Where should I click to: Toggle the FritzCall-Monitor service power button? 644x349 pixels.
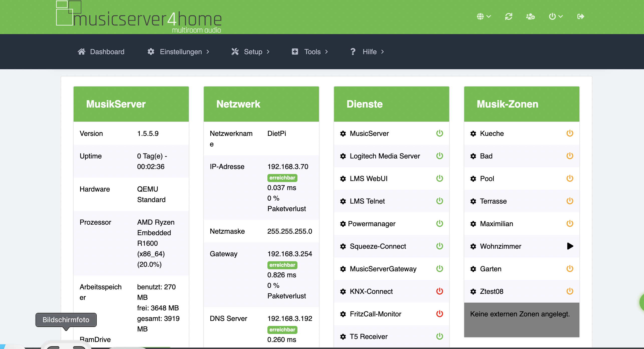pos(439,314)
